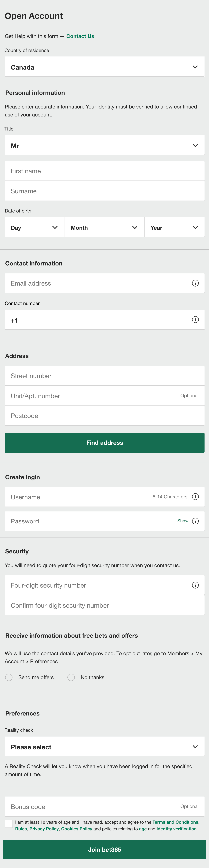Click the First name input field

[x=105, y=171]
